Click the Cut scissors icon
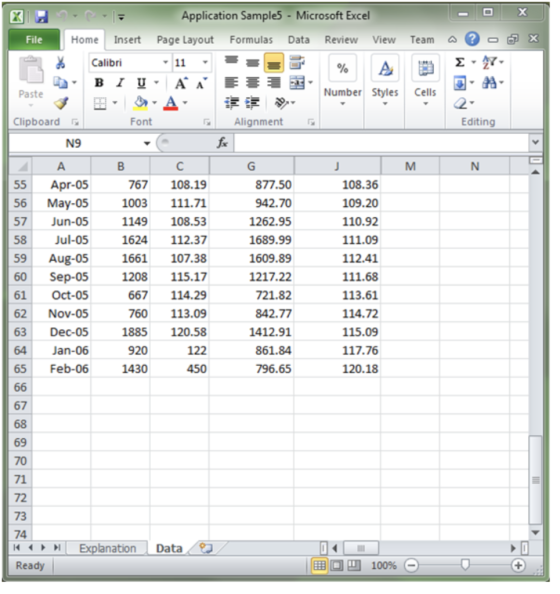 (x=60, y=63)
